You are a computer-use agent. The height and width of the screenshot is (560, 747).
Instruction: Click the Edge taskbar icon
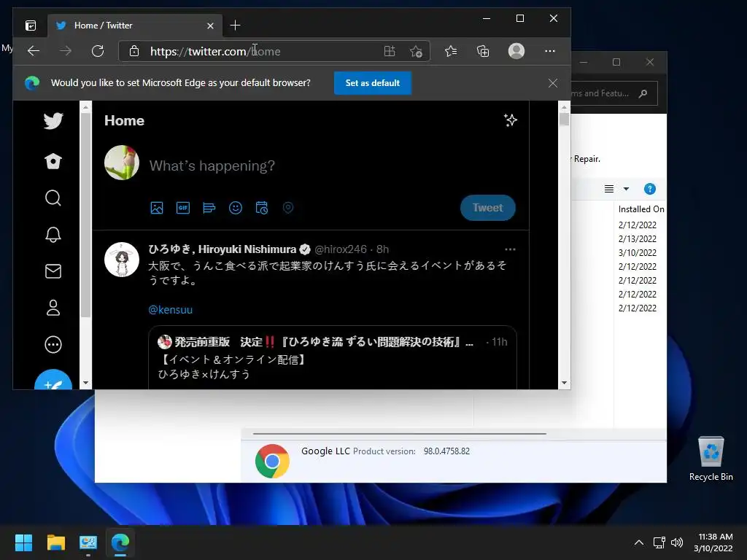click(120, 542)
